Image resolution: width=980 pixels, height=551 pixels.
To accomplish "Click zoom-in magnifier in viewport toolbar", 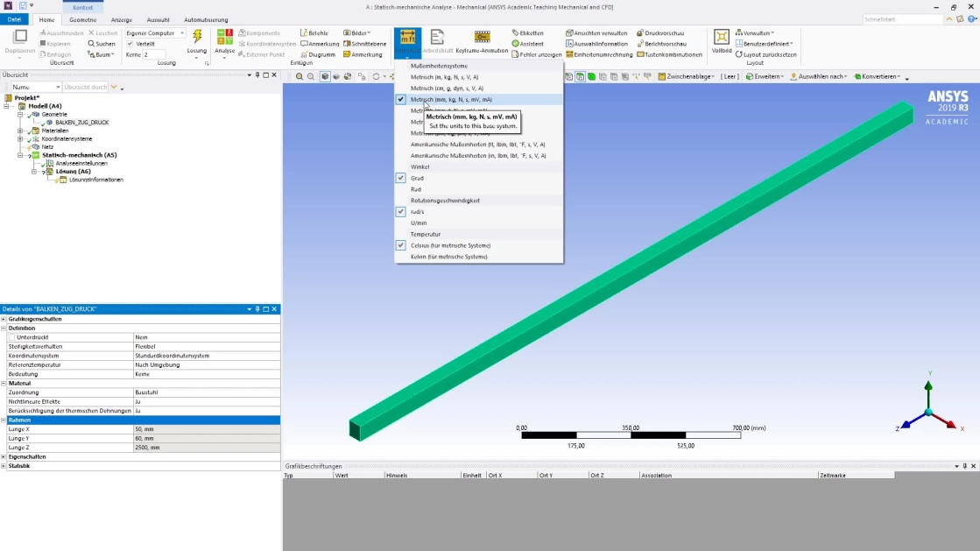I will [300, 76].
